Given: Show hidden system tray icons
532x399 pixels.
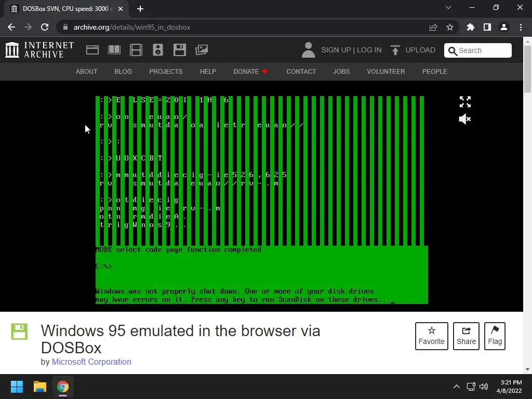Looking at the screenshot, I should 457,387.
